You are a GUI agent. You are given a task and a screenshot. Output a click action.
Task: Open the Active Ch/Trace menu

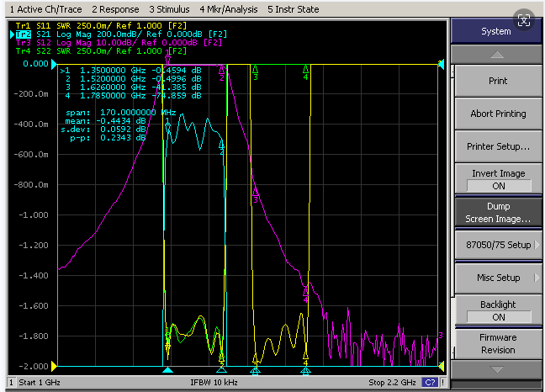coord(45,9)
